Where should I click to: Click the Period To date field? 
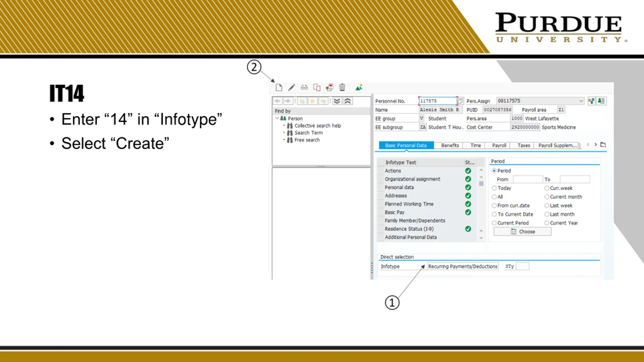pyautogui.click(x=575, y=179)
